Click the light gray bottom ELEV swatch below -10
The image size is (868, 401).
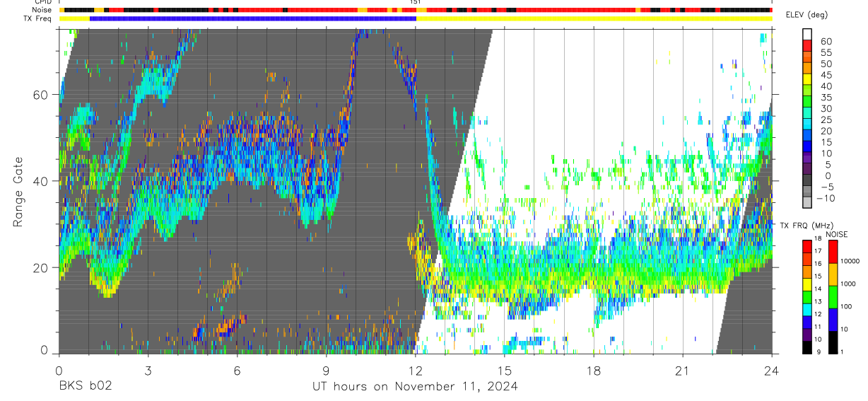807,202
